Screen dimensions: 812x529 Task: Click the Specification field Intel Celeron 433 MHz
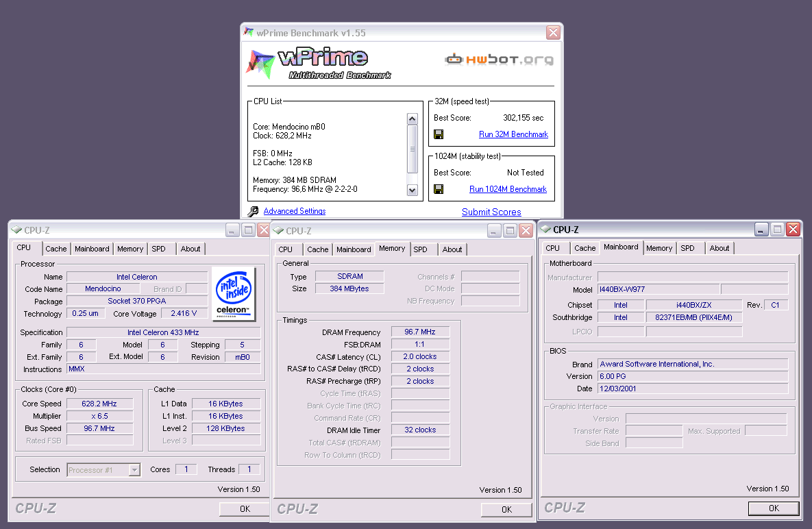(x=163, y=333)
